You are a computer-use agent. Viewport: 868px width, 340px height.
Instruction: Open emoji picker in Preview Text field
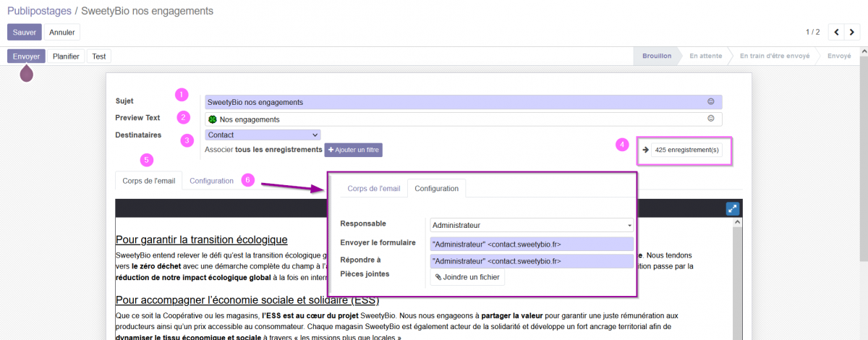711,119
